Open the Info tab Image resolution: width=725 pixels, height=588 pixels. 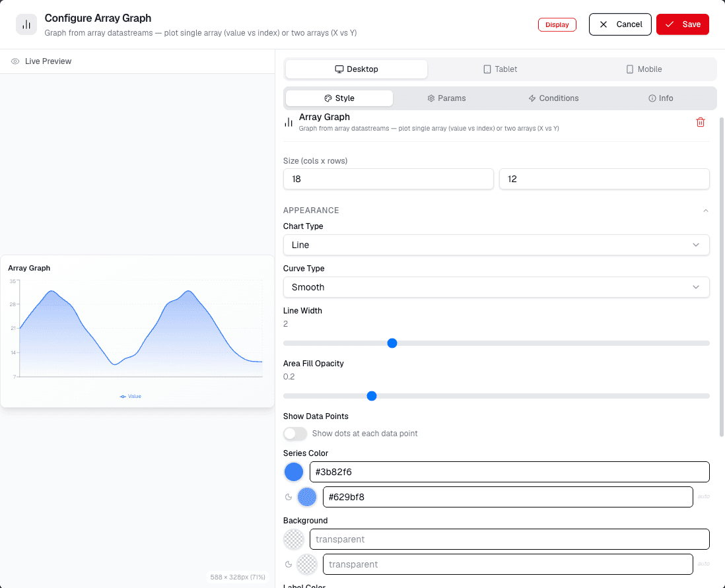[661, 98]
